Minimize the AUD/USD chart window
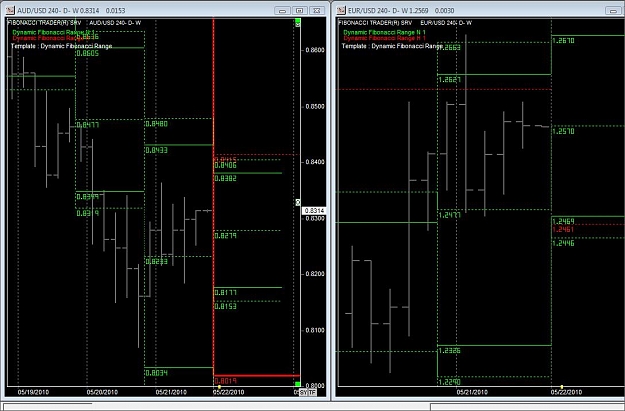 pos(282,10)
